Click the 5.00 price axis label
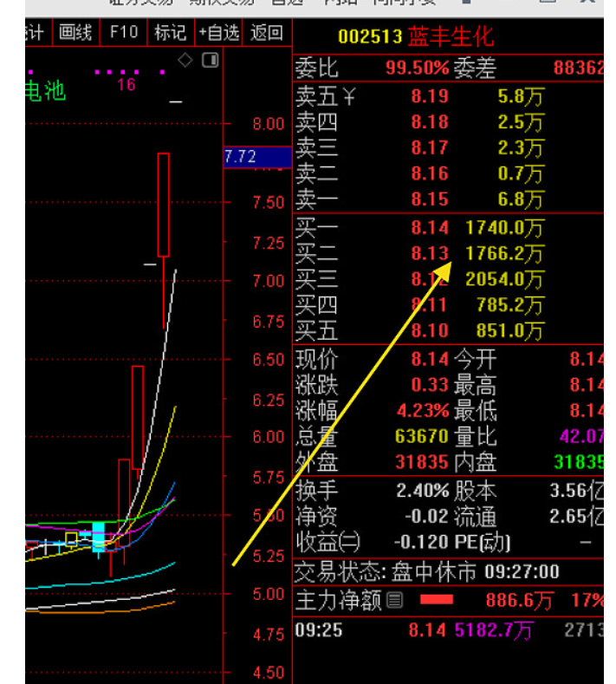This screenshot has height=684, width=616. [269, 594]
